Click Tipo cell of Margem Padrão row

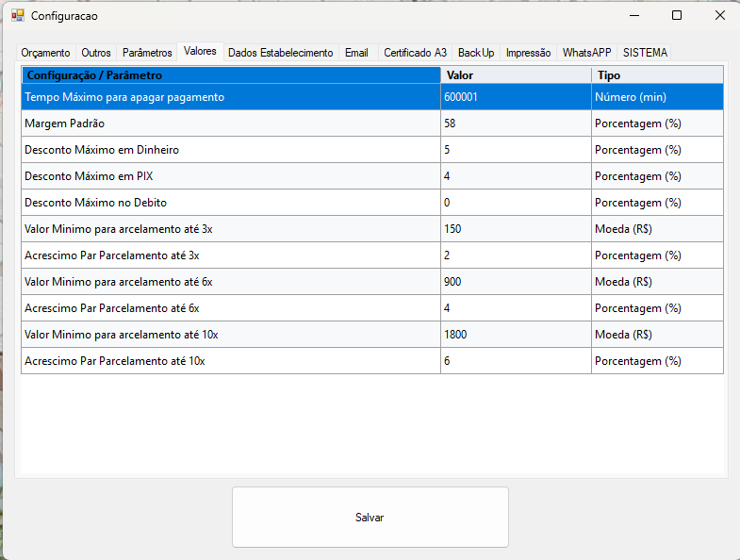click(657, 124)
